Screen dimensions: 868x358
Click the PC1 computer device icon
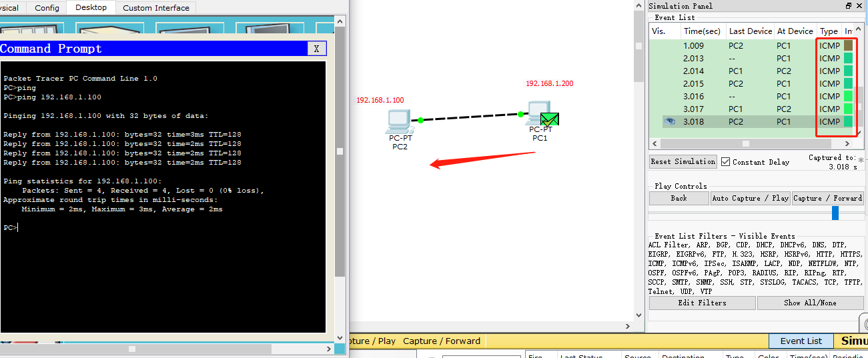pyautogui.click(x=538, y=113)
